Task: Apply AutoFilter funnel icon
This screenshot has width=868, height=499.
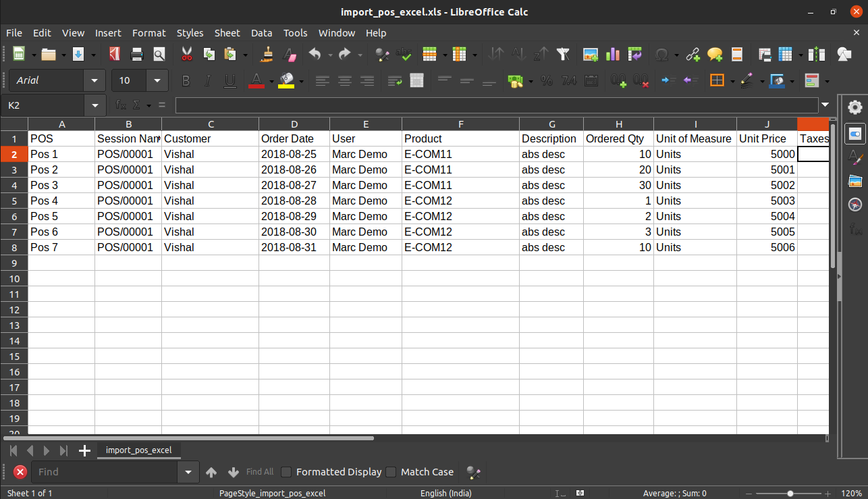Action: click(x=562, y=55)
